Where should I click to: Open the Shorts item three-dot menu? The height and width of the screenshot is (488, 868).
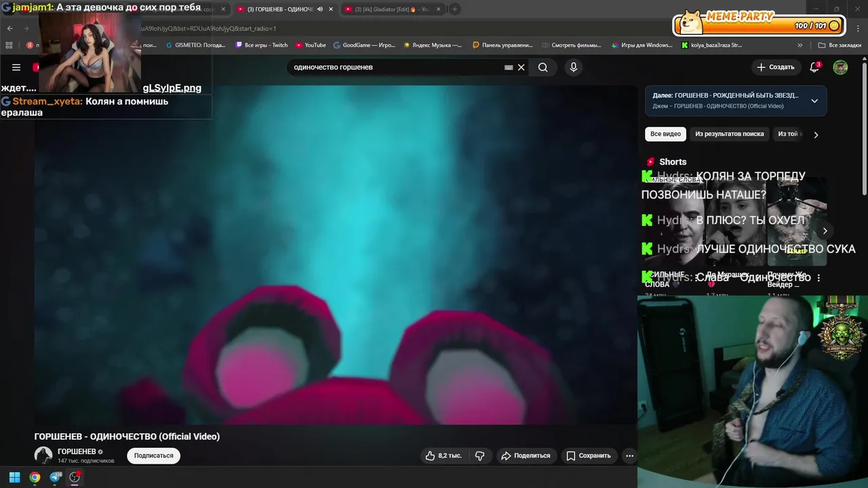click(818, 278)
